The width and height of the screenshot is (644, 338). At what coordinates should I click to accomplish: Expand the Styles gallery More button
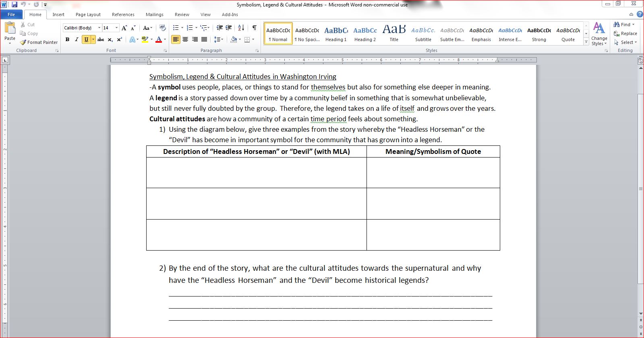pyautogui.click(x=586, y=42)
